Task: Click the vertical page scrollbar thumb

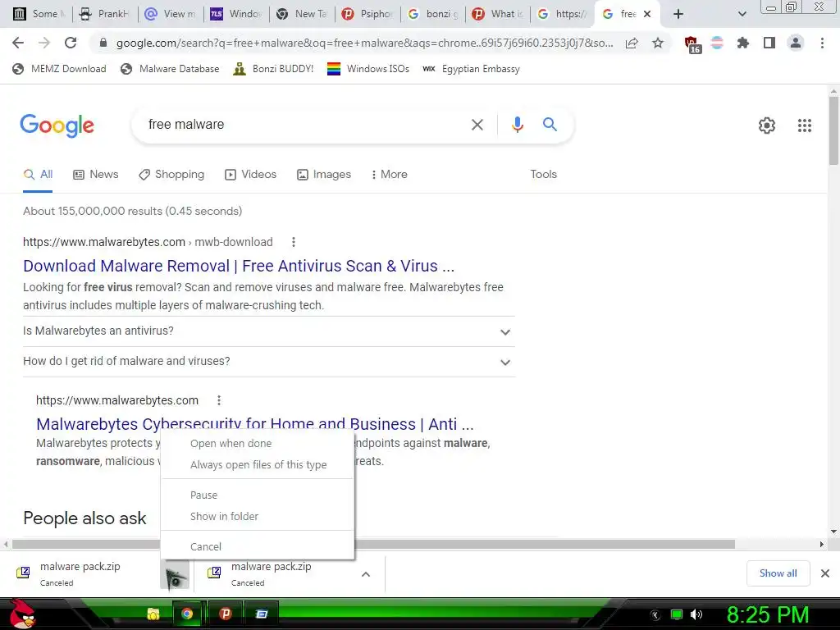Action: click(x=833, y=131)
